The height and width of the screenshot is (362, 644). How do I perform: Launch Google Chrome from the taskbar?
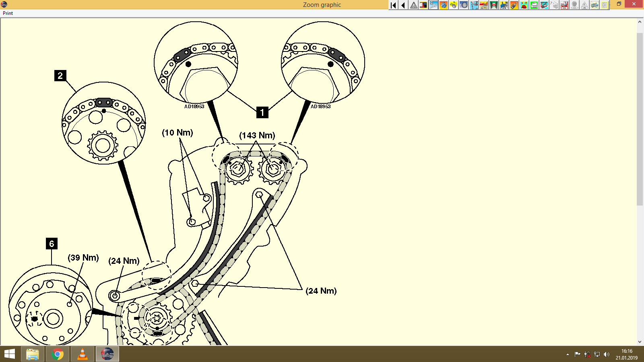click(x=57, y=354)
